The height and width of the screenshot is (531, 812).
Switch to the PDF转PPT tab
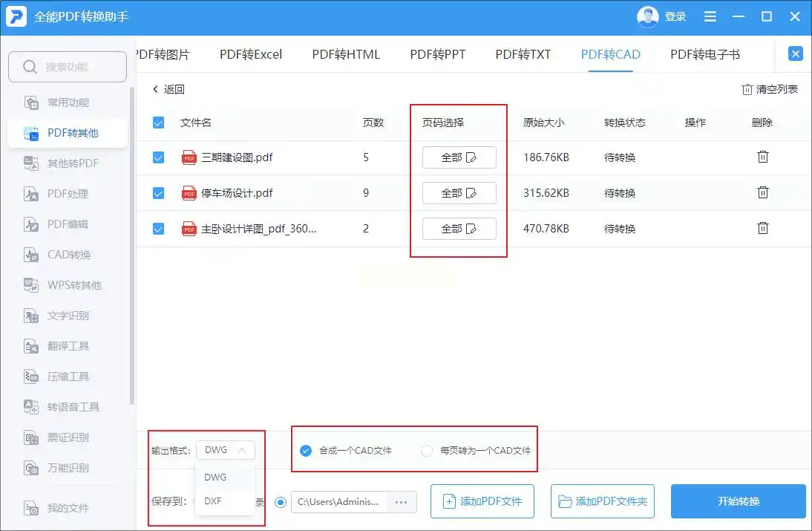(x=438, y=54)
